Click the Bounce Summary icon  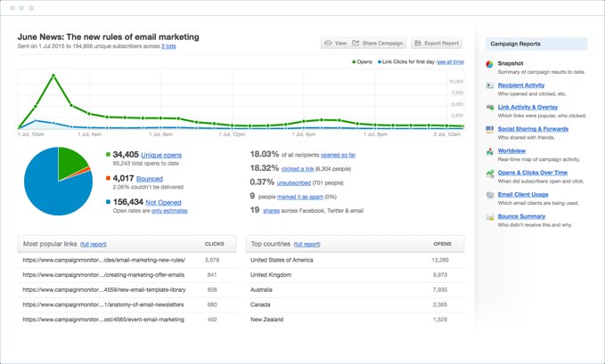click(490, 216)
